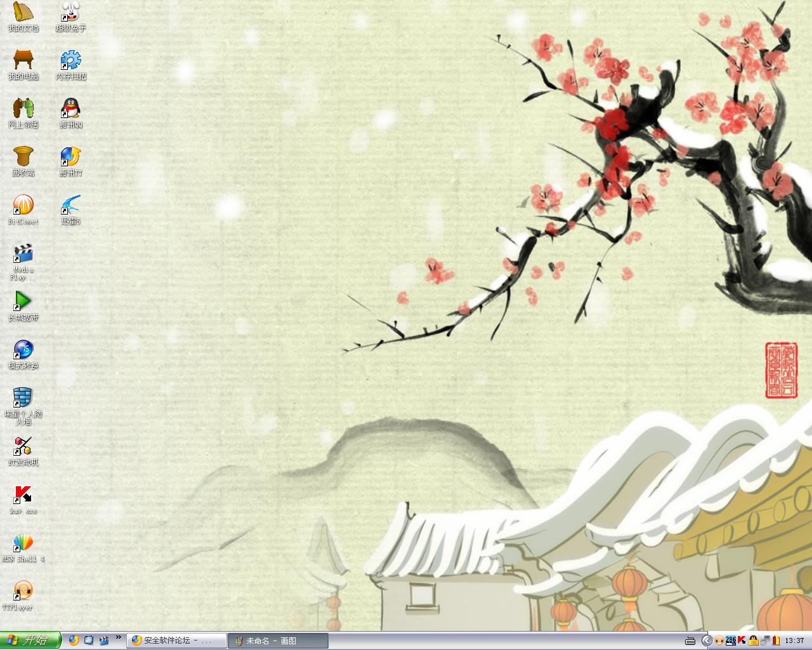This screenshot has height=650, width=812.
Task: Launch the 内存扫把 gear shortcut
Action: coord(70,65)
